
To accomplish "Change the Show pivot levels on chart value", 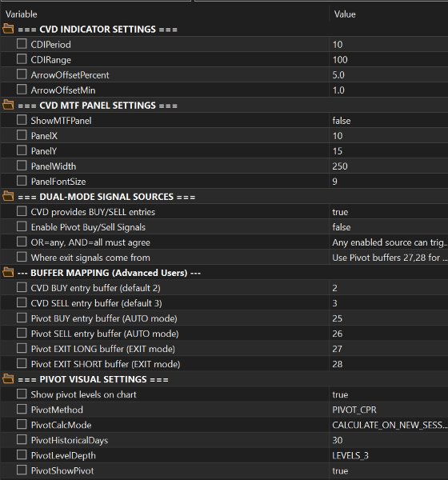I will (389, 394).
